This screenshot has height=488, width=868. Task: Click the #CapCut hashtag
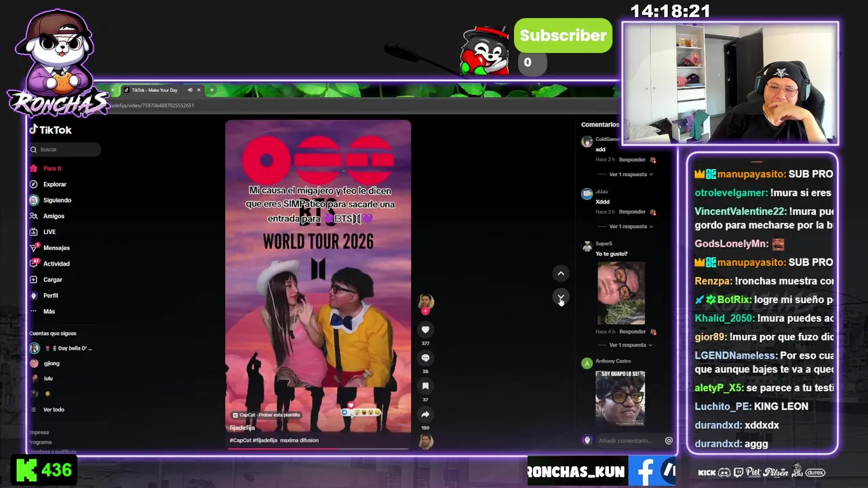(240, 441)
